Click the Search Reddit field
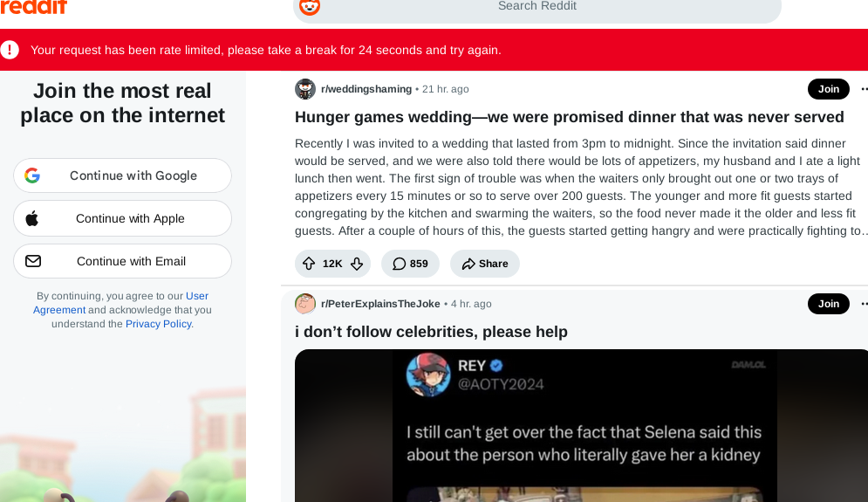 [x=537, y=7]
